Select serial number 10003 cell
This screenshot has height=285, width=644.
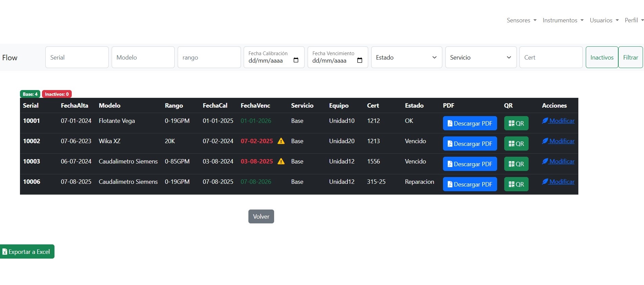tap(31, 161)
